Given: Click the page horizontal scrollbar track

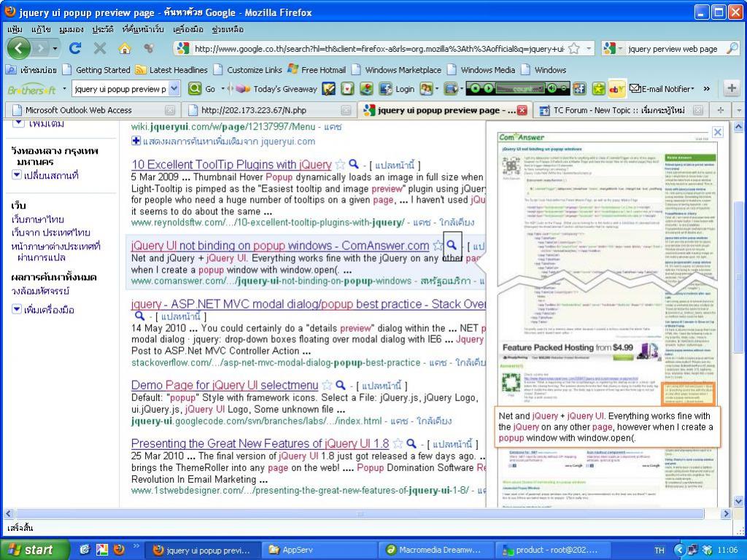Looking at the screenshot, I should pyautogui.click(x=360, y=514).
